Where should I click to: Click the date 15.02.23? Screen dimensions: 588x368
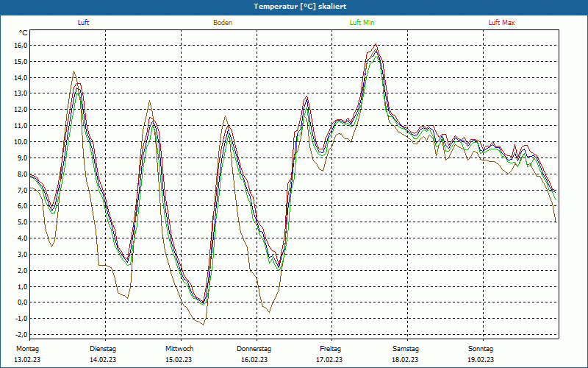179,360
